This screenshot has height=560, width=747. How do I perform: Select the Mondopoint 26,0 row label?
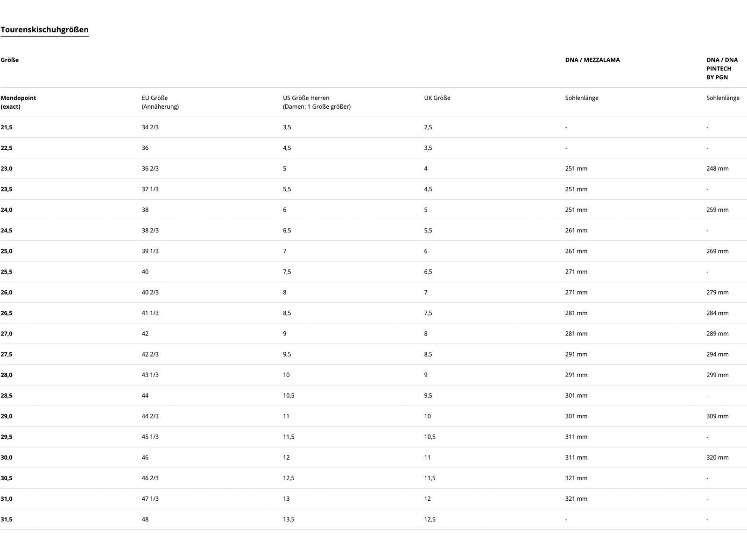pyautogui.click(x=7, y=293)
